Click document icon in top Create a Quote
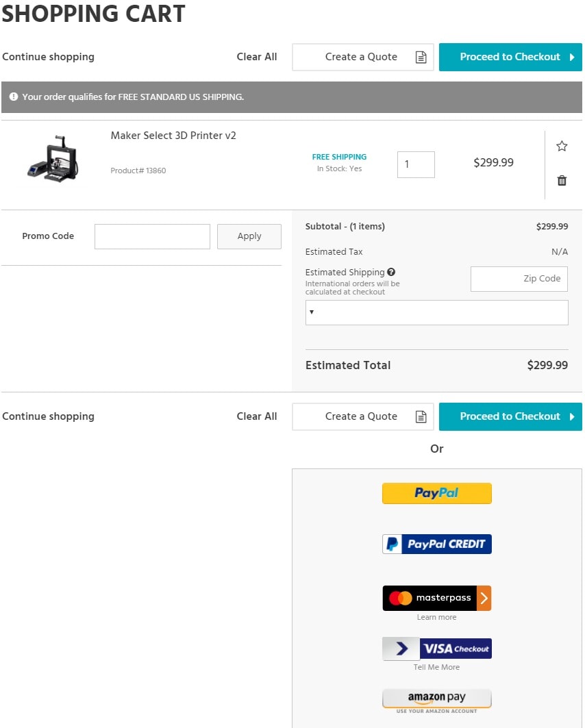 click(421, 57)
